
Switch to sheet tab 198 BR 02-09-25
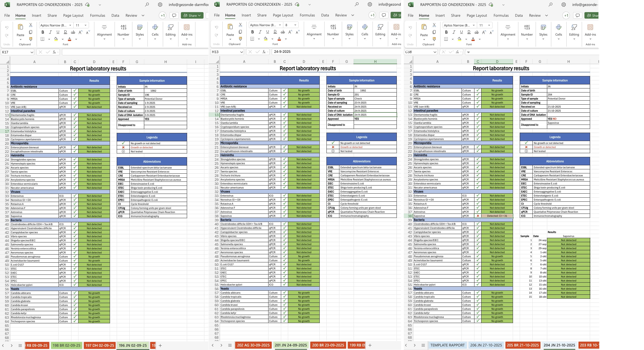pyautogui.click(x=66, y=345)
